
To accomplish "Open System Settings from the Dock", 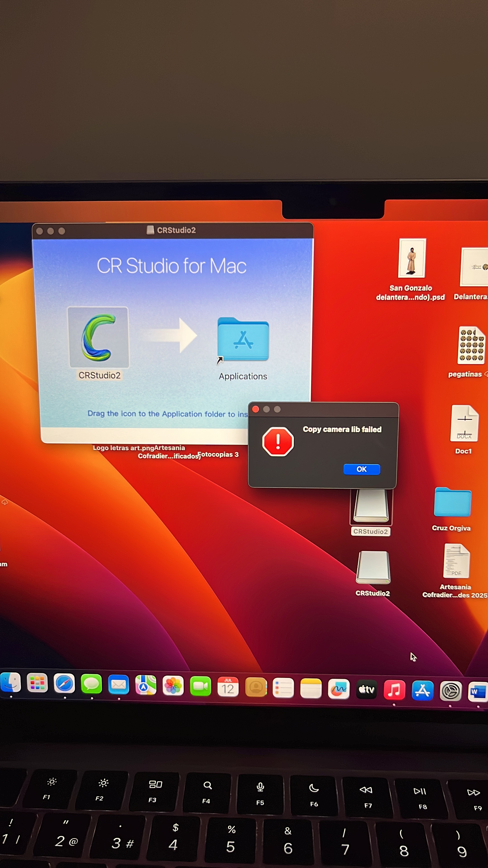I will 451,691.
